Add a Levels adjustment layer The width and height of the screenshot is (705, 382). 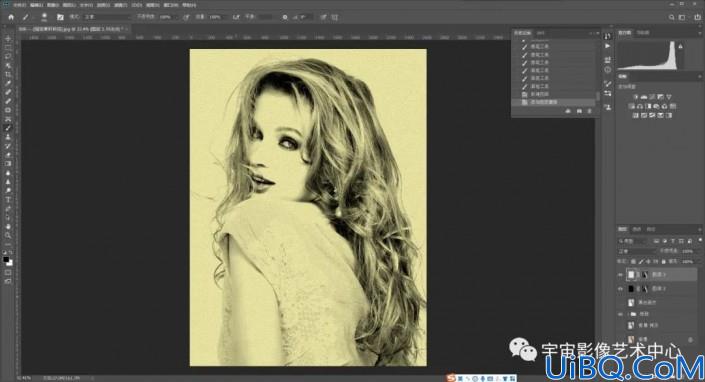[643, 97]
